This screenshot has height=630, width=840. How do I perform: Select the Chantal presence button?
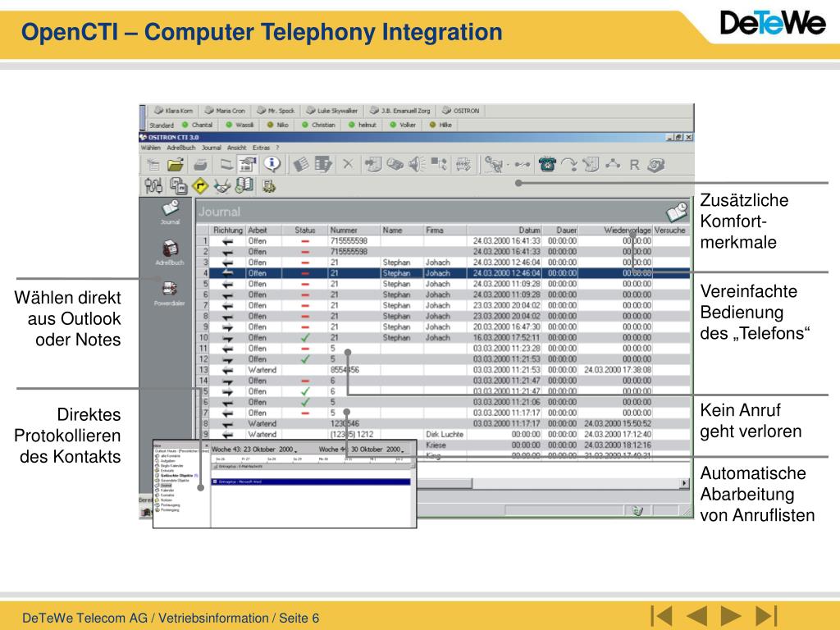tap(197, 125)
